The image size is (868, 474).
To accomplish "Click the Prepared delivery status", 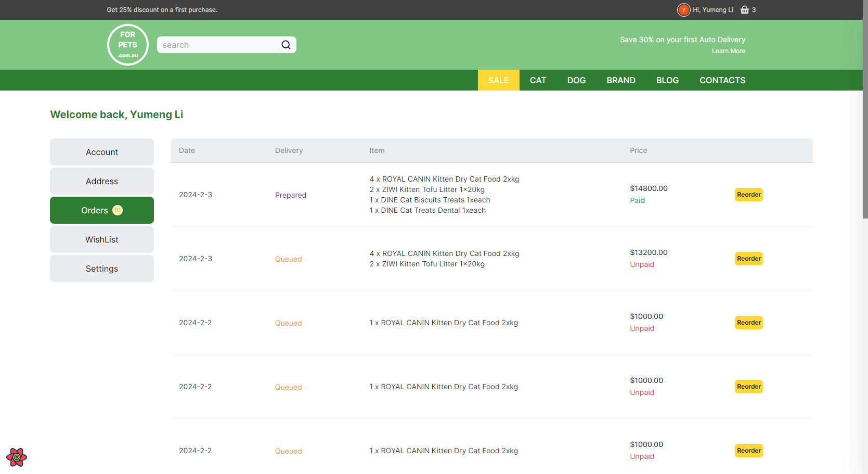I will (290, 195).
